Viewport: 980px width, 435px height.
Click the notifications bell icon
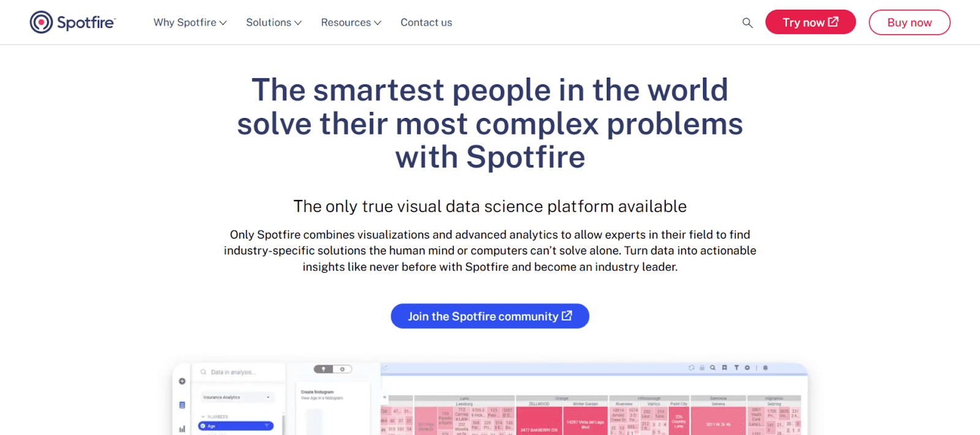(x=766, y=368)
